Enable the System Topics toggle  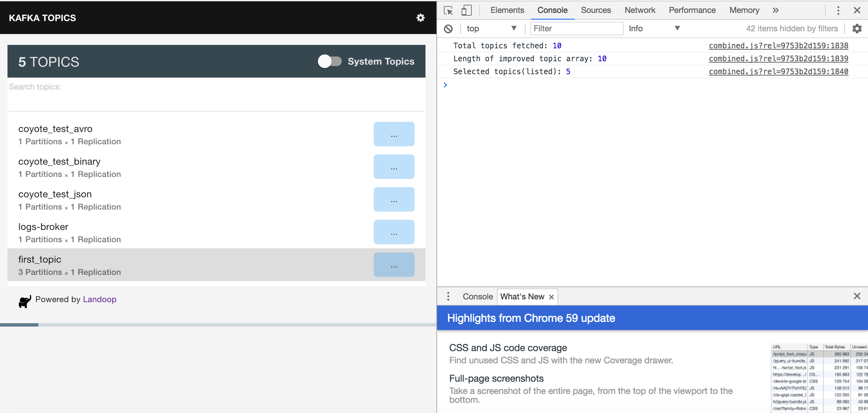329,62
